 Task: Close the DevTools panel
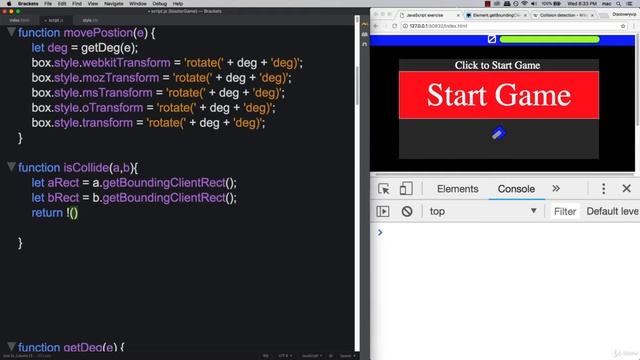[627, 189]
